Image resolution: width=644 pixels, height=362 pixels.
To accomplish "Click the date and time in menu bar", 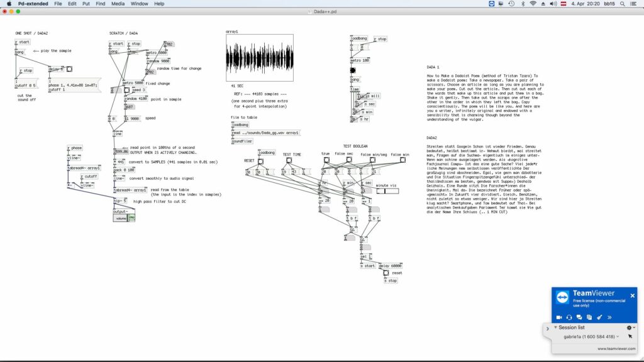I will point(585,4).
